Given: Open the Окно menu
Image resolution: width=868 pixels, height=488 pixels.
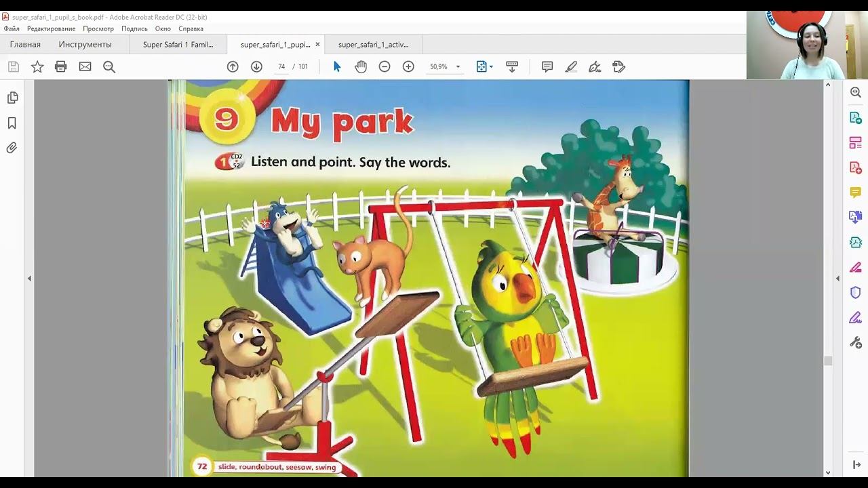Looking at the screenshot, I should coord(163,28).
